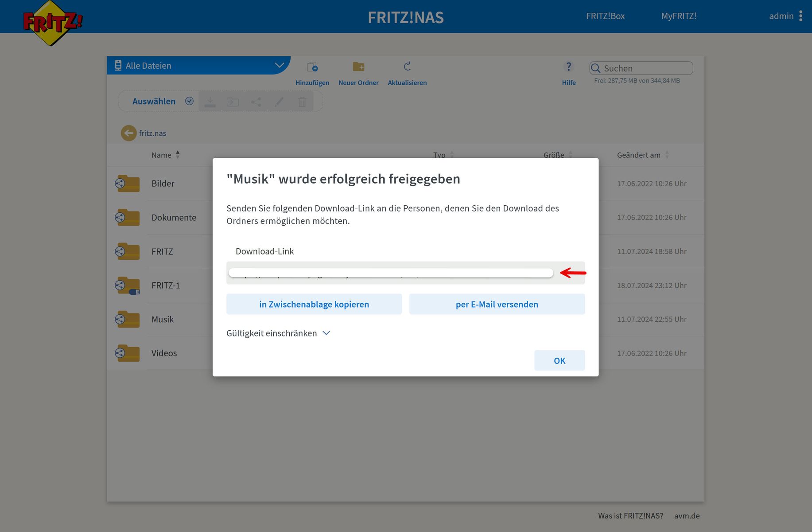Viewport: 812px width, 532px height.
Task: Open the Hilfe question mark
Action: (x=569, y=66)
